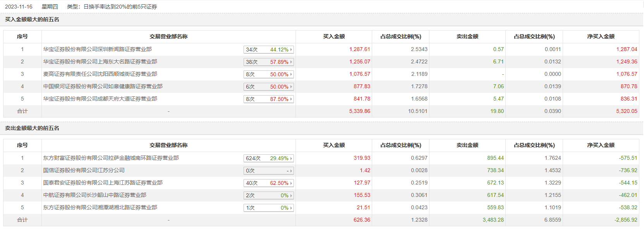Click arrow on the 0次 stats box
The image size is (644, 229).
291,171
